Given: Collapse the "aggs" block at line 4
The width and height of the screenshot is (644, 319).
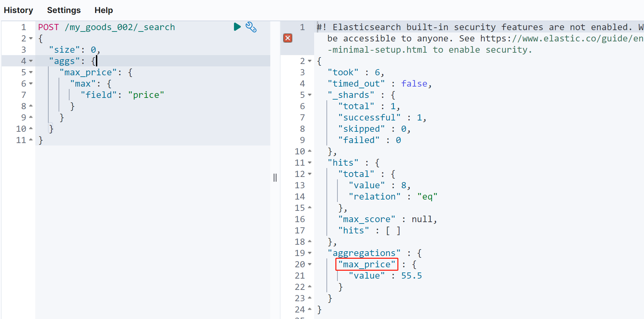Looking at the screenshot, I should click(31, 61).
